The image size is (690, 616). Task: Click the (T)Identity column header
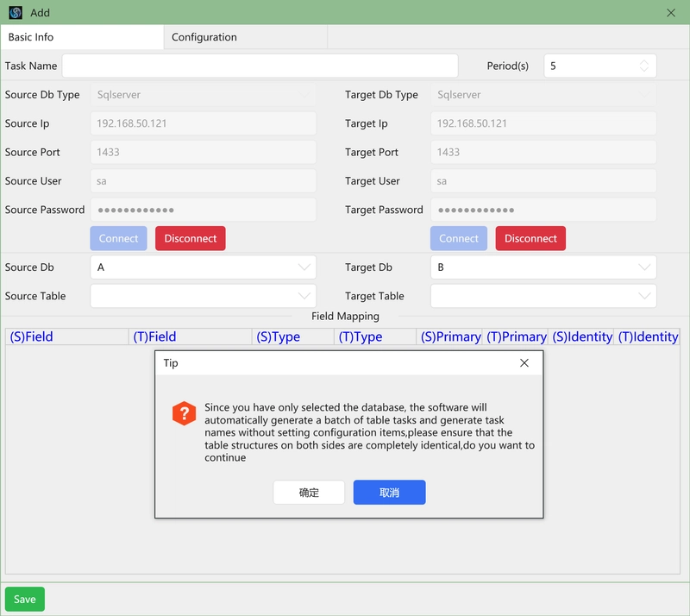647,336
